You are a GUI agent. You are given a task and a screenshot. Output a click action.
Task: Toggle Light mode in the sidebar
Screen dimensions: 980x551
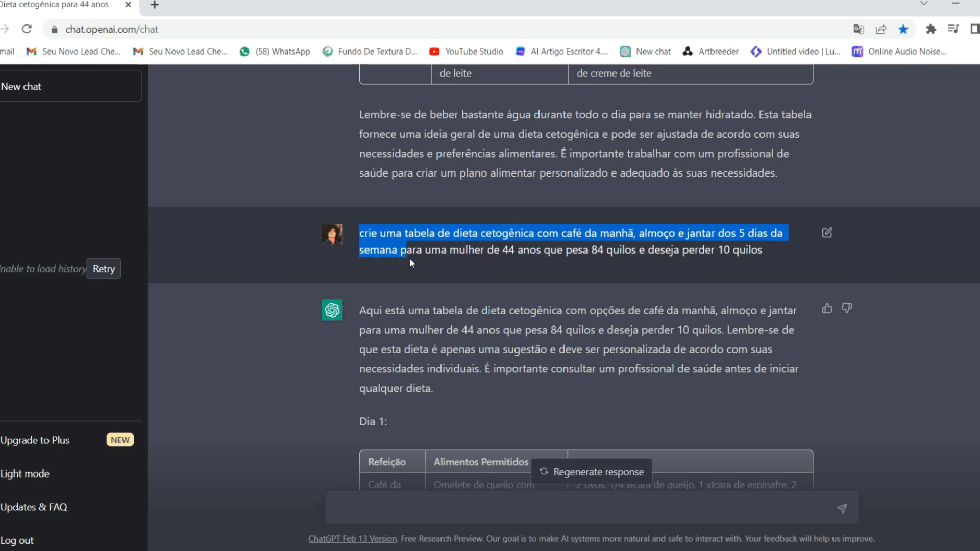click(25, 473)
